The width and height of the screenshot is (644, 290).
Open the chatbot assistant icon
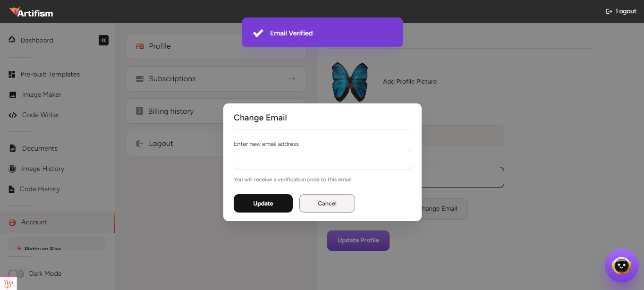[621, 265]
